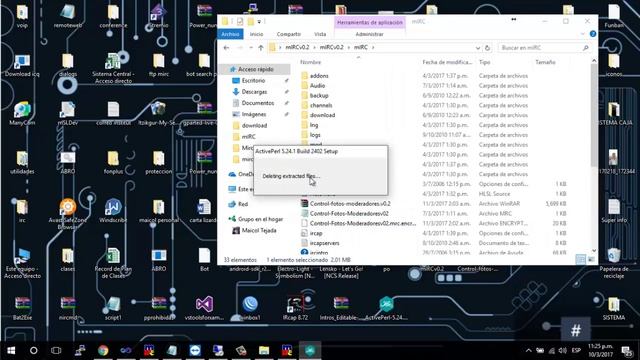This screenshot has height=360, width=640.
Task: Open Papelera de reciclaje desktop icon
Action: click(614, 262)
